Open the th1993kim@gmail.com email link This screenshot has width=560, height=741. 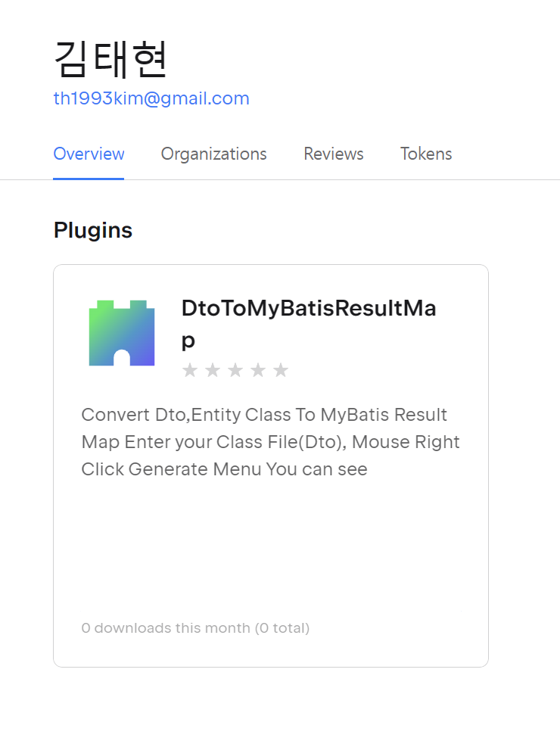coord(151,98)
